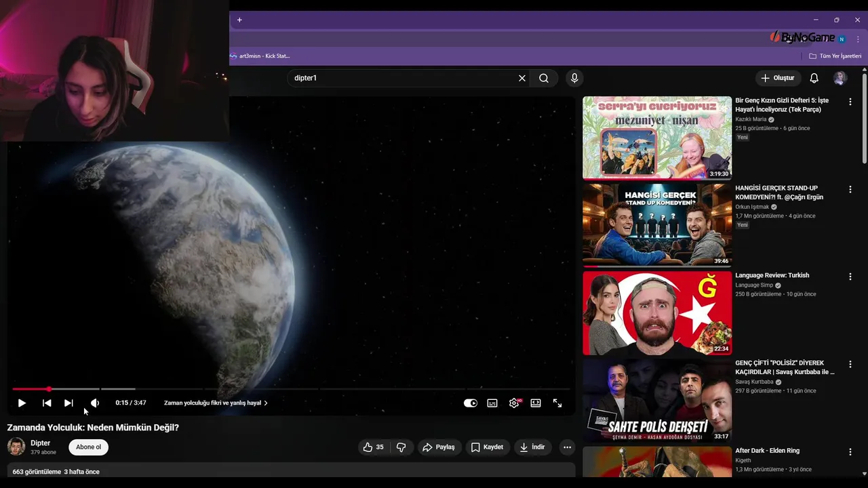Start voice search with the microphone
The width and height of the screenshot is (868, 488).
point(574,78)
